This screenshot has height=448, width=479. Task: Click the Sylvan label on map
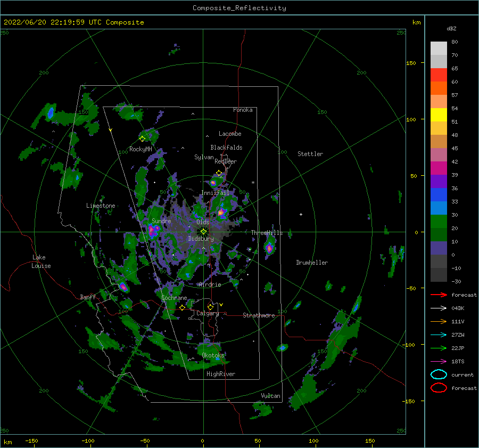pyautogui.click(x=204, y=157)
